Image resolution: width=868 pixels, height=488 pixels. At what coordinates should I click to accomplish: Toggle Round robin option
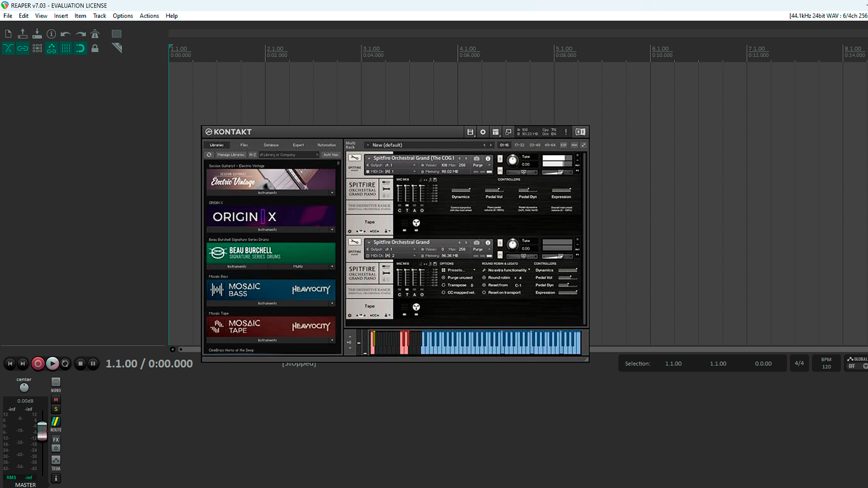(484, 278)
